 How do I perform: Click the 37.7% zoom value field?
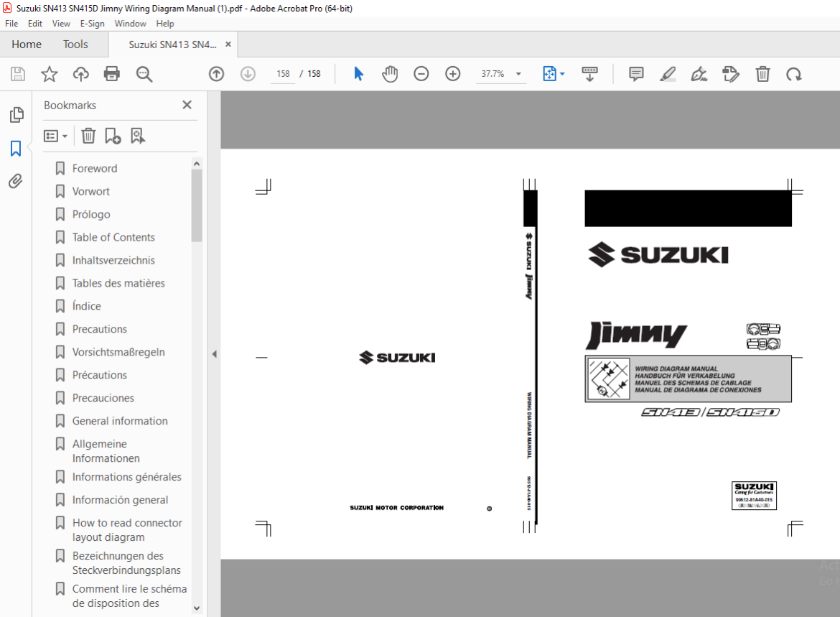pos(493,74)
